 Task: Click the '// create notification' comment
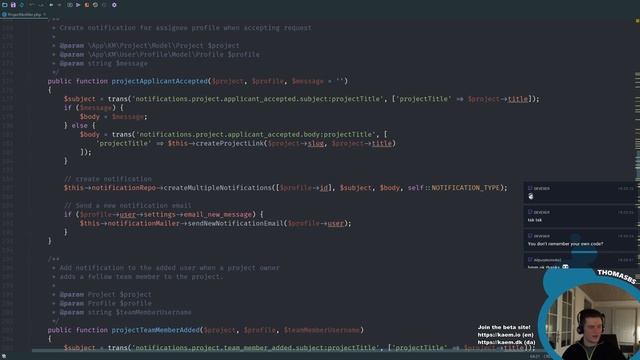tap(108, 179)
